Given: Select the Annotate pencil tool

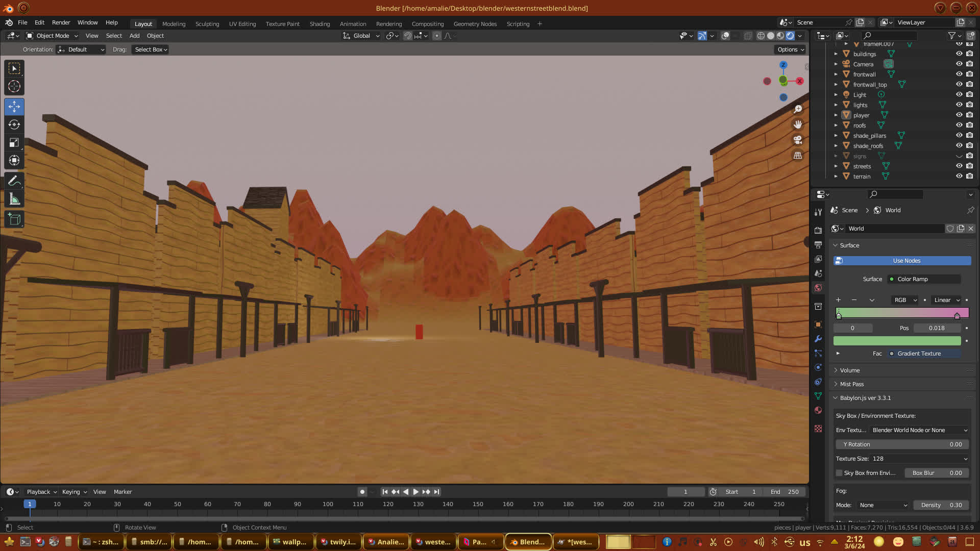Looking at the screenshot, I should point(14,181).
